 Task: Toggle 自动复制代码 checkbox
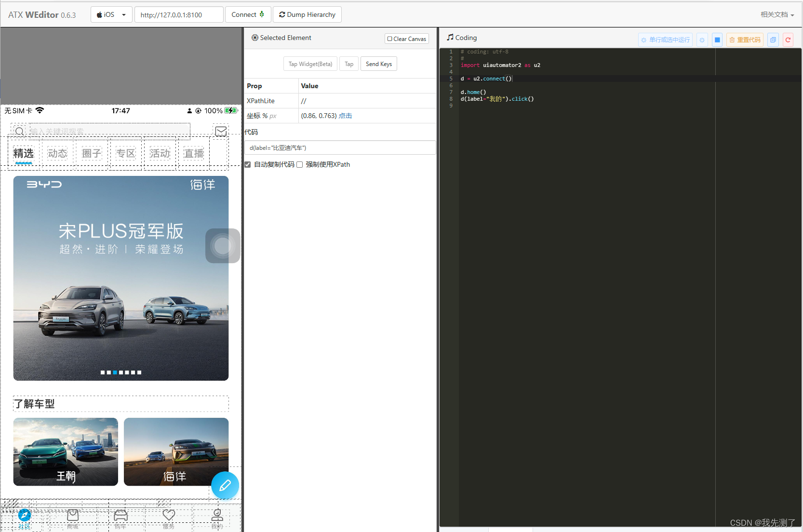[248, 165]
